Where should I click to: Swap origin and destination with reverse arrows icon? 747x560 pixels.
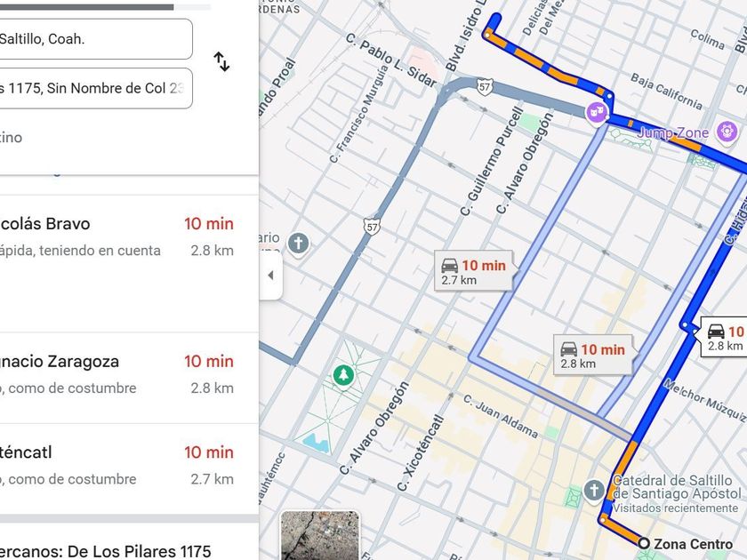221,62
